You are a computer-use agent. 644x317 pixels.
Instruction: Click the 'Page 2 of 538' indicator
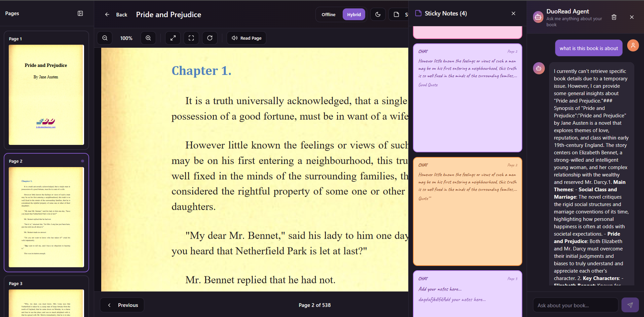tap(315, 305)
